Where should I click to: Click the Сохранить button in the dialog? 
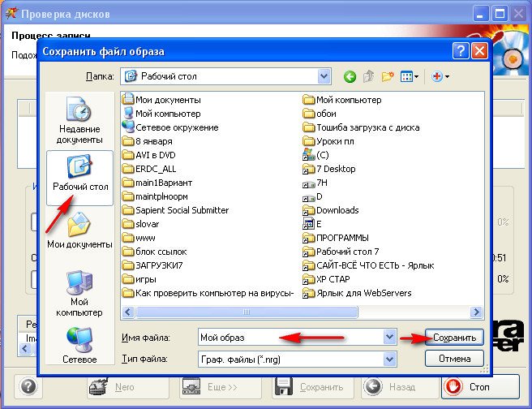point(454,338)
